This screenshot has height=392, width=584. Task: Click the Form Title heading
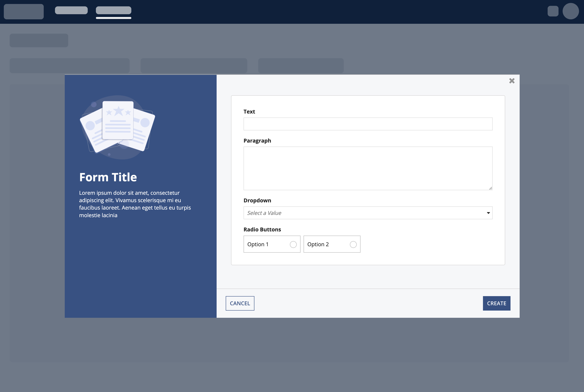[x=108, y=177]
